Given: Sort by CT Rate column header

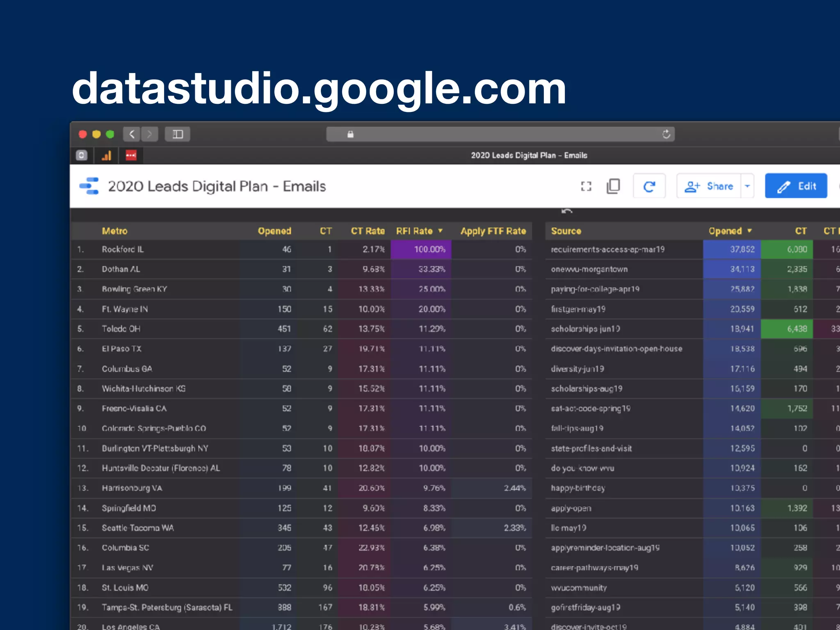Looking at the screenshot, I should [367, 231].
